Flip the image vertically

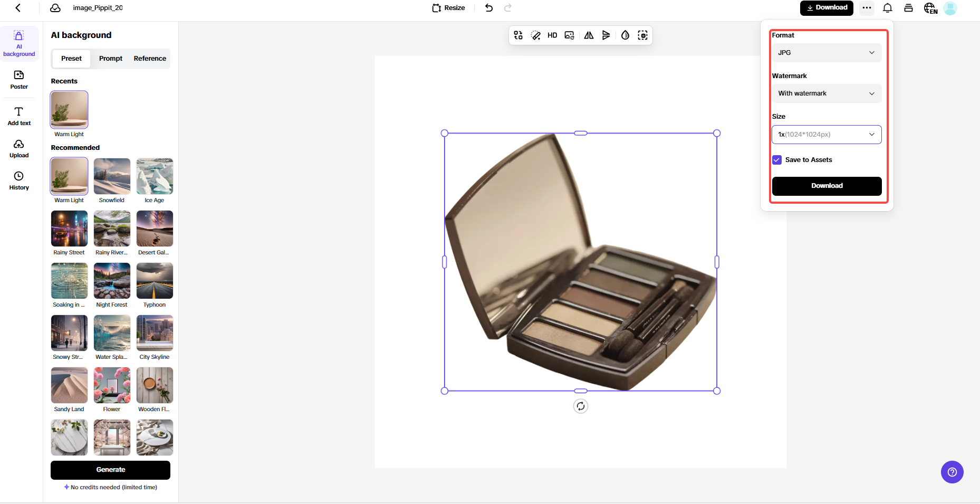[x=606, y=35]
